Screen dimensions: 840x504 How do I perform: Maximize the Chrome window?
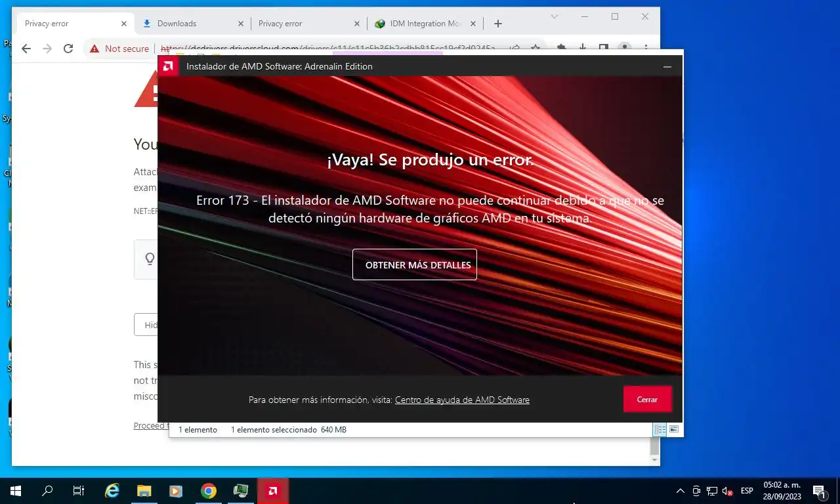pos(615,16)
